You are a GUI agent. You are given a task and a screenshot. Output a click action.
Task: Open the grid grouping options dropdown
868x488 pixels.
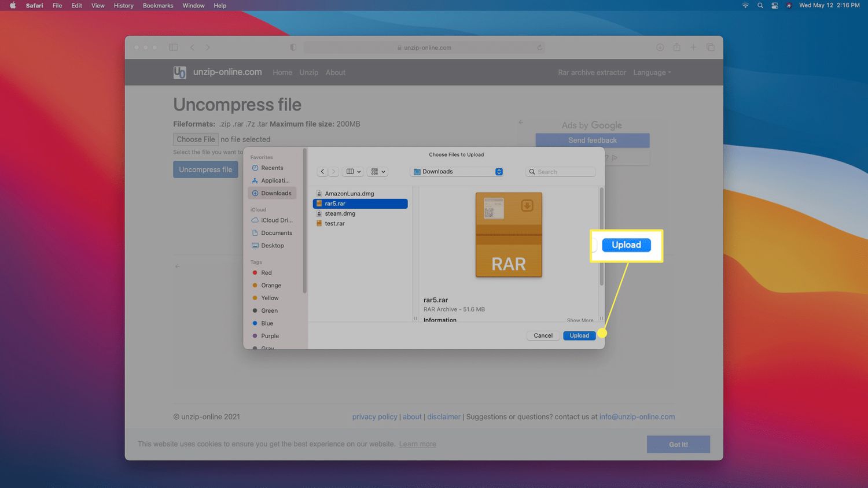(x=378, y=172)
